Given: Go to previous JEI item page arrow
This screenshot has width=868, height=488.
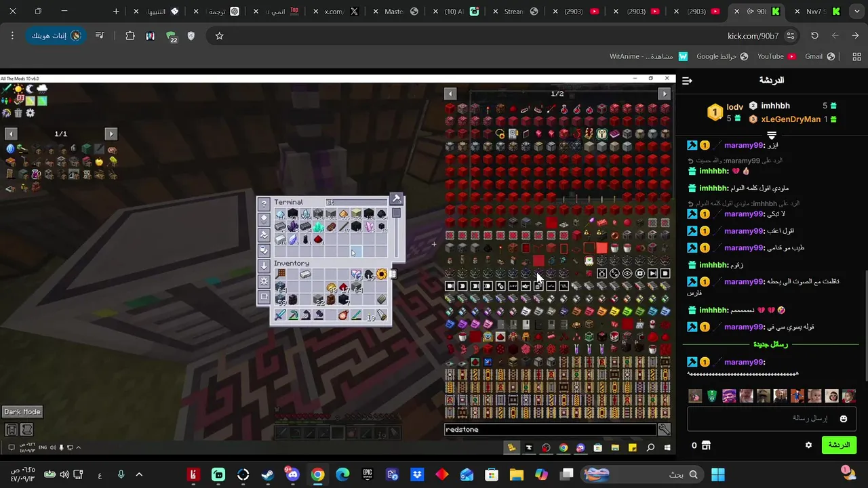Looking at the screenshot, I should coord(450,94).
